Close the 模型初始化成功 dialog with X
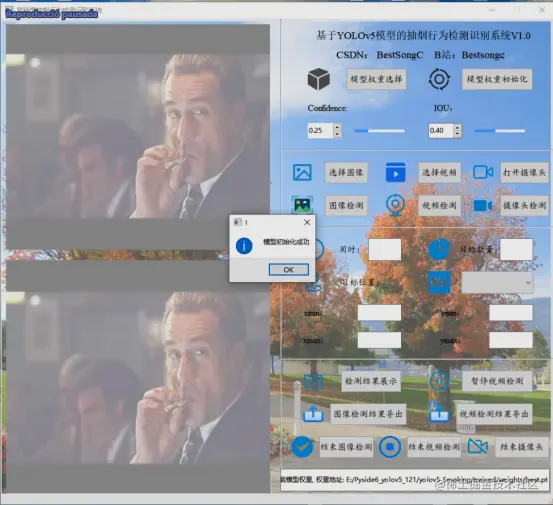Viewport: 553px width, 505px height. pos(307,222)
